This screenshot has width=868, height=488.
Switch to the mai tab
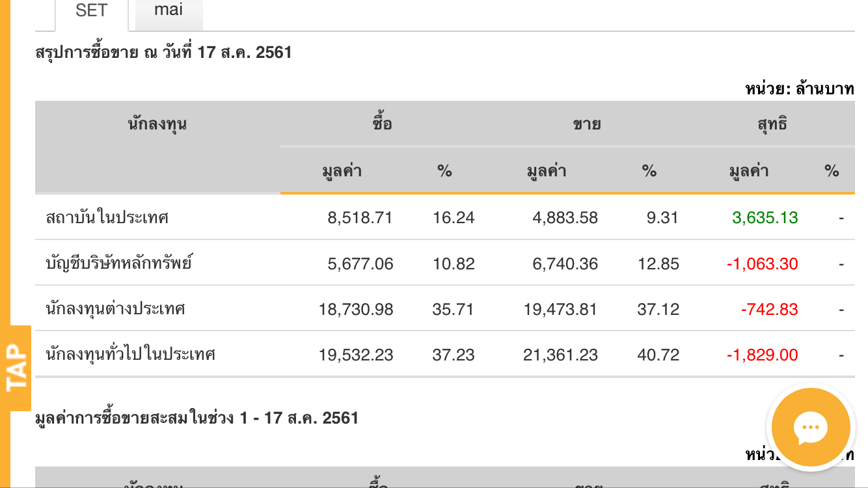pos(169,10)
